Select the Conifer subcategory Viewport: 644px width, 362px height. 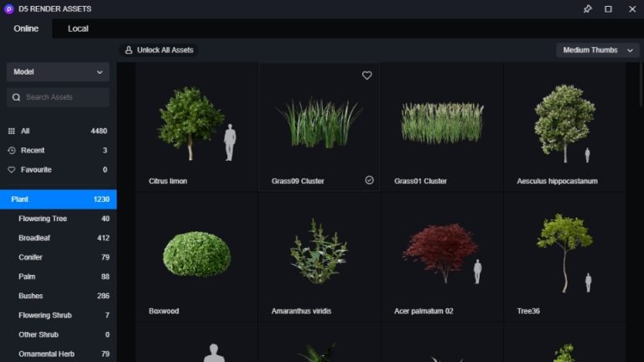pyautogui.click(x=58, y=257)
